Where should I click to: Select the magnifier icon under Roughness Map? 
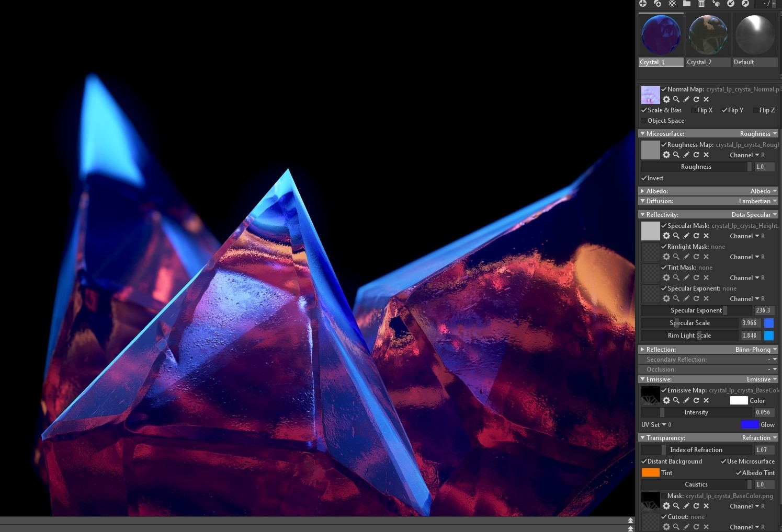click(x=676, y=155)
